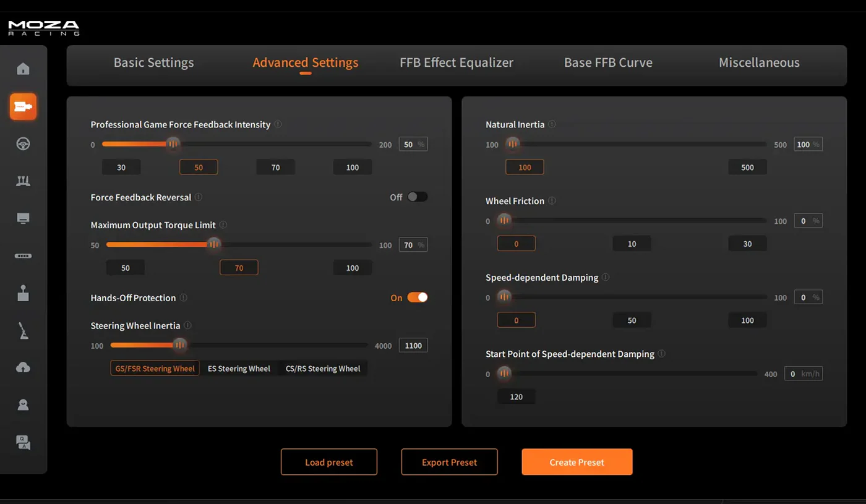Open the Base FFB Curve tab

pos(608,62)
